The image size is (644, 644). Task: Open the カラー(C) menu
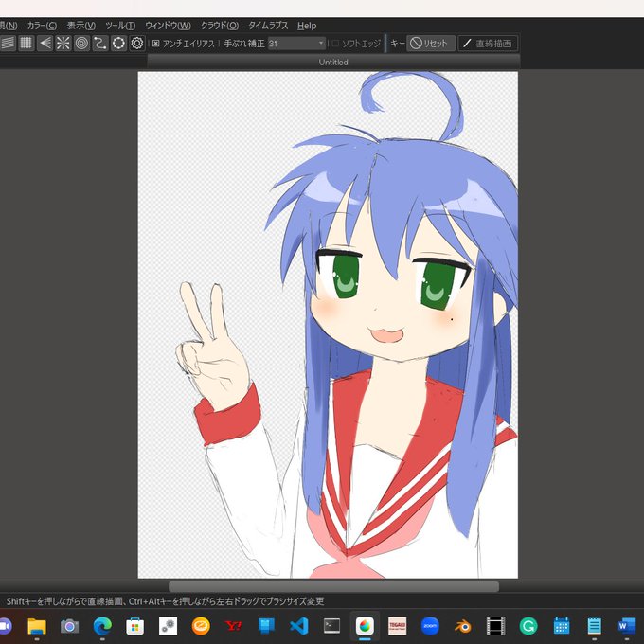coord(42,26)
